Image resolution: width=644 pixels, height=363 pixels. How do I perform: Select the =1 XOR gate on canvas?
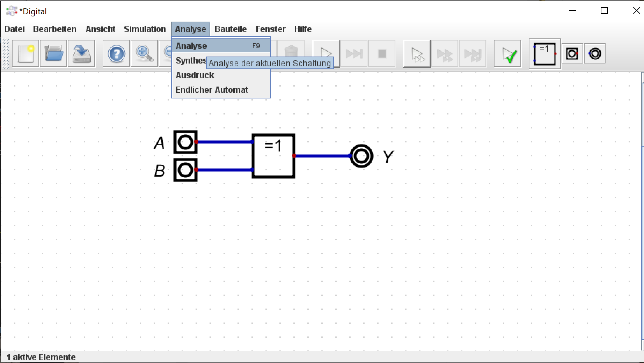(x=273, y=156)
